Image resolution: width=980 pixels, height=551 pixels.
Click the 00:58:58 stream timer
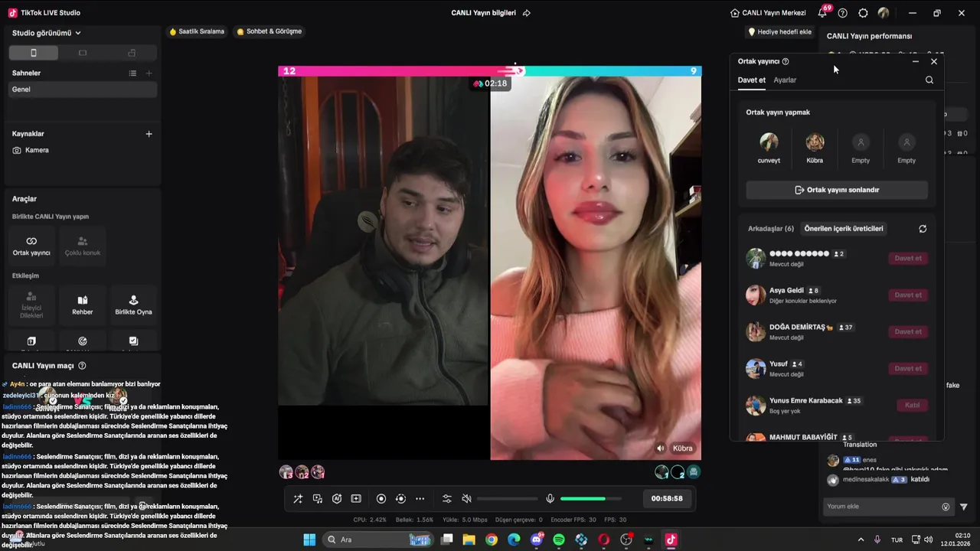pos(667,498)
